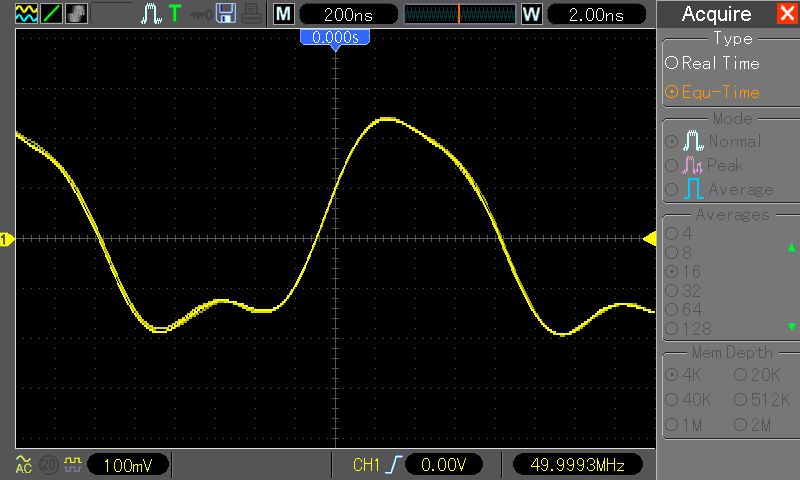Viewport: 800px width, 480px height.
Task: Click the gray persistence icon
Action: coord(76,13)
